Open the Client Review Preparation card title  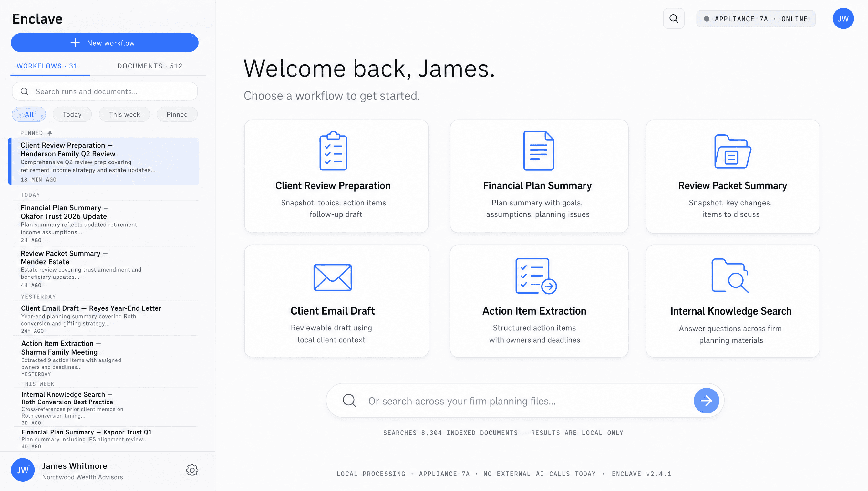[x=333, y=185]
